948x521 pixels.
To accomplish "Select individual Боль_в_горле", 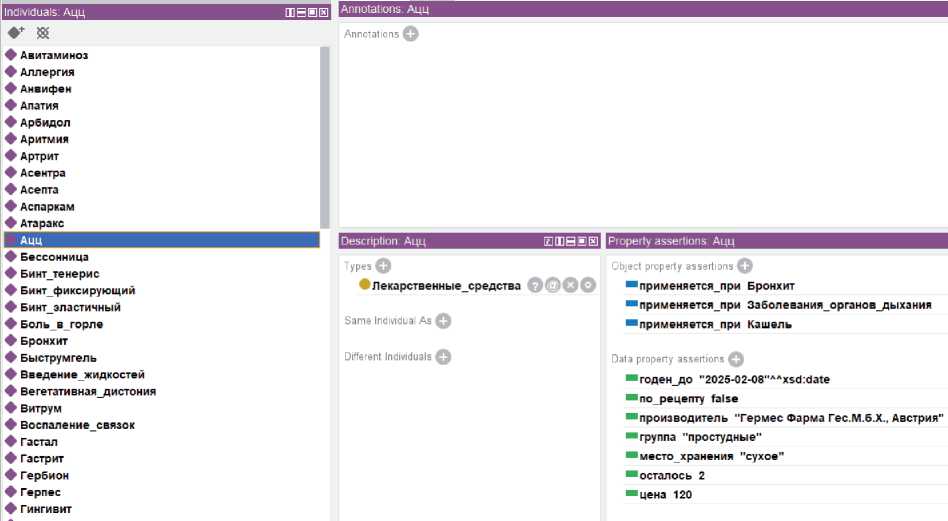I will (62, 324).
